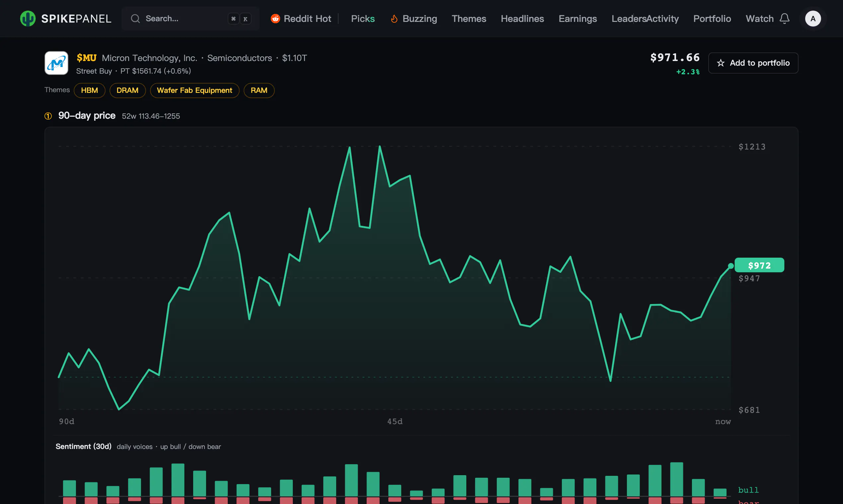Viewport: 843px width, 504px height.
Task: Open the user avatar menu
Action: pyautogui.click(x=813, y=18)
